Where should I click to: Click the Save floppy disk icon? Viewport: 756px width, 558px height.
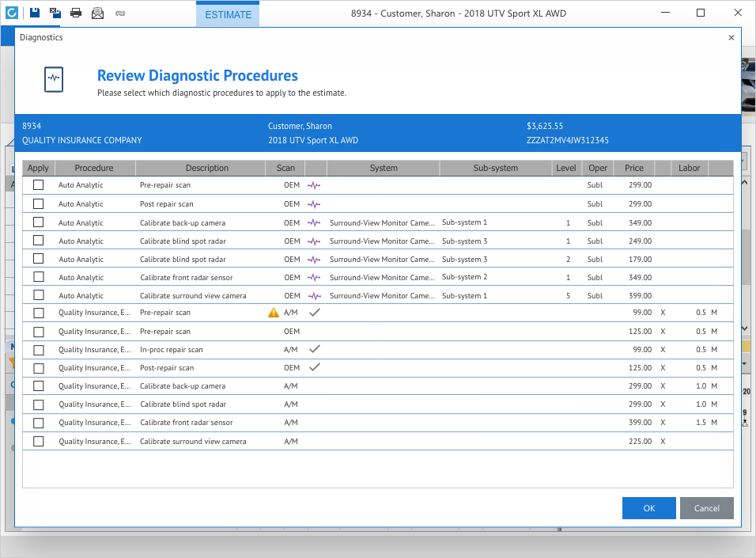coord(35,13)
